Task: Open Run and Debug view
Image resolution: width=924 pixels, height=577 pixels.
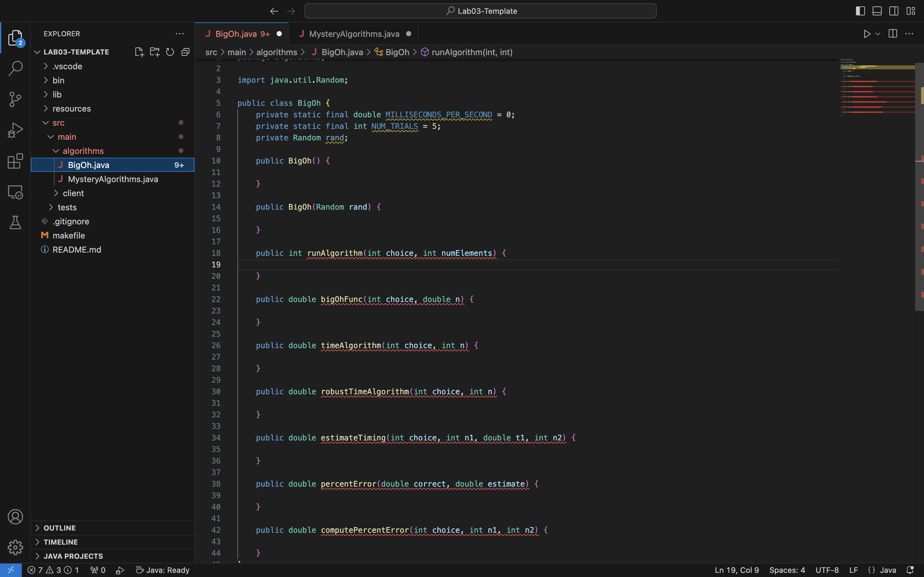Action: pos(15,130)
